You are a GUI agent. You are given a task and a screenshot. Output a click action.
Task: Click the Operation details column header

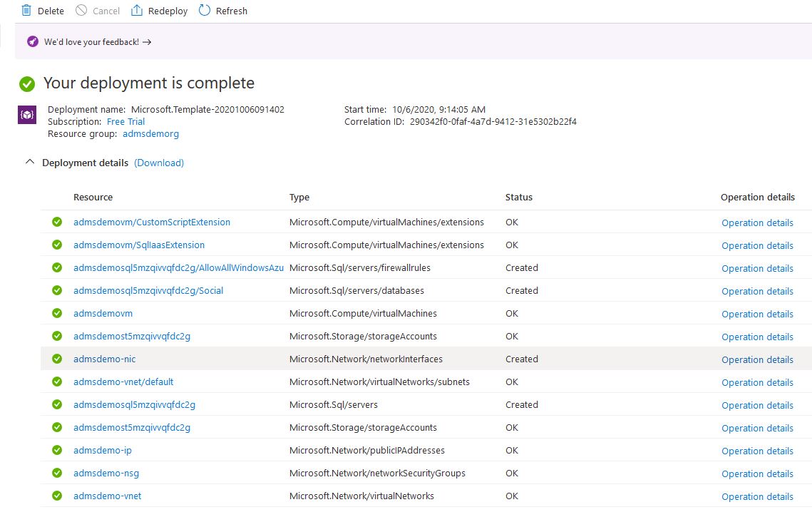[x=758, y=198]
